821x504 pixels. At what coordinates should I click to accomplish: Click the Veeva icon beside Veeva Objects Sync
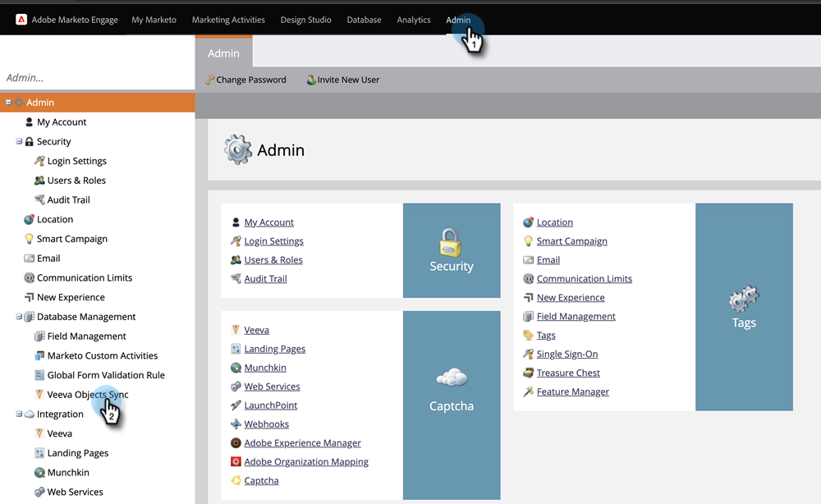pyautogui.click(x=39, y=394)
